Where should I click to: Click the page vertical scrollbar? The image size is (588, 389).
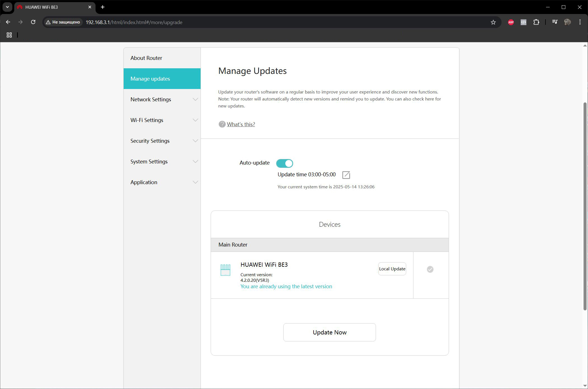coord(585,206)
